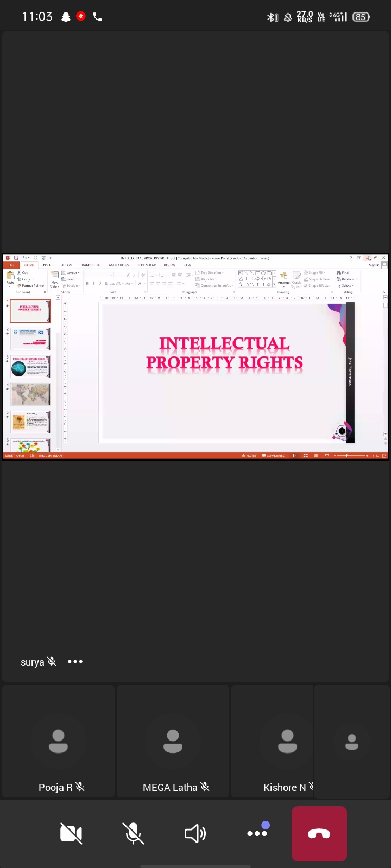Screen dimensions: 391x868
Task: Adjust the zoom slider in PowerPoint status bar
Action: tap(346, 456)
